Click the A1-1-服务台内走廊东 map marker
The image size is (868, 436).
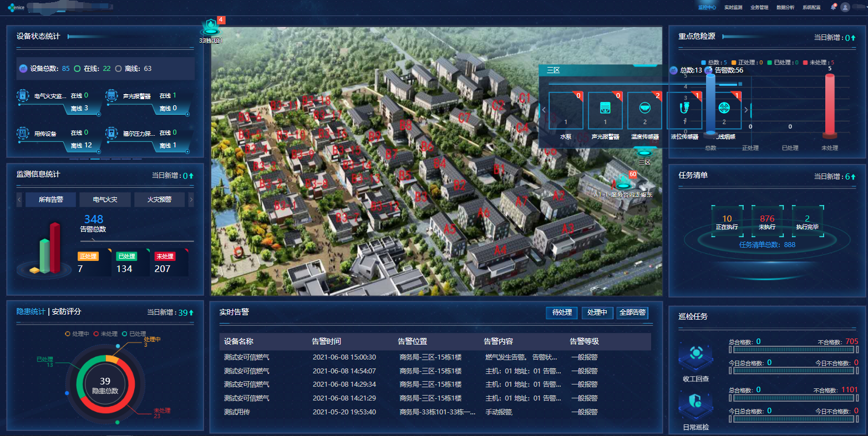(623, 182)
